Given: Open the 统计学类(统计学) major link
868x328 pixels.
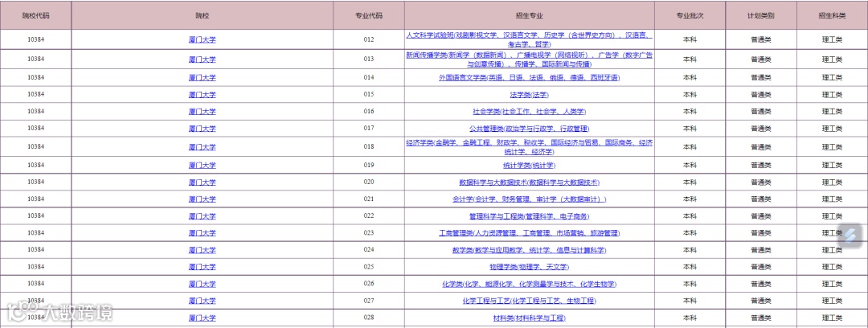Looking at the screenshot, I should (x=529, y=165).
